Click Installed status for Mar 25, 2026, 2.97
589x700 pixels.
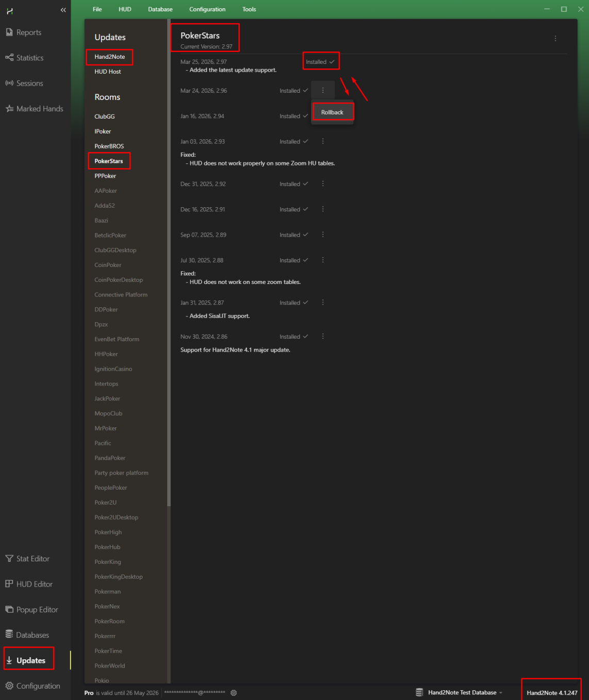point(320,62)
